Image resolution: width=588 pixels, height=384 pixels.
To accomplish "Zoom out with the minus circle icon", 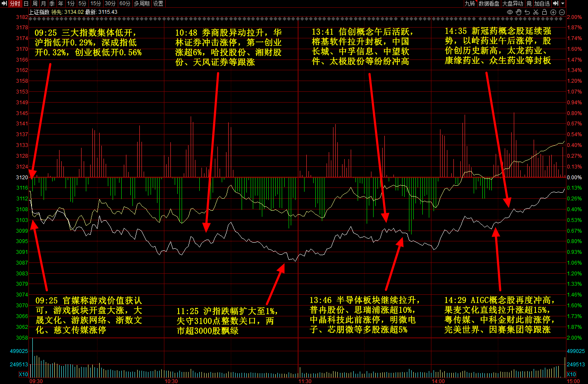I will coord(562,12).
